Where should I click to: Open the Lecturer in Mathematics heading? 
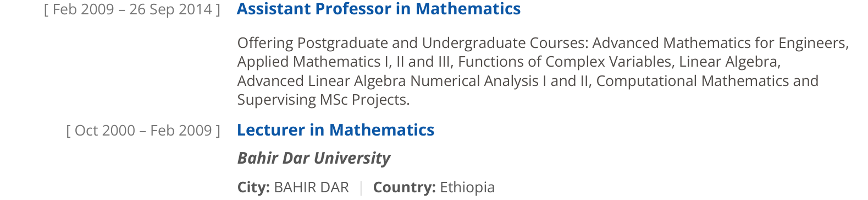tap(335, 130)
